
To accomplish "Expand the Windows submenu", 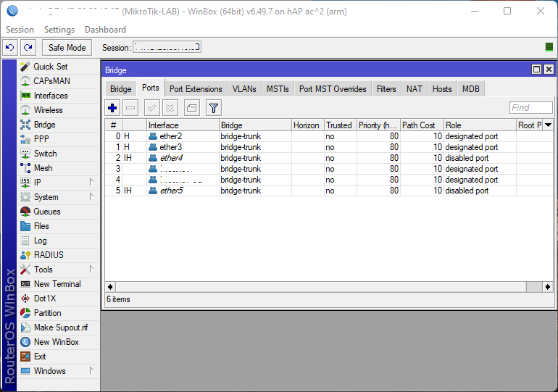I will pos(91,371).
